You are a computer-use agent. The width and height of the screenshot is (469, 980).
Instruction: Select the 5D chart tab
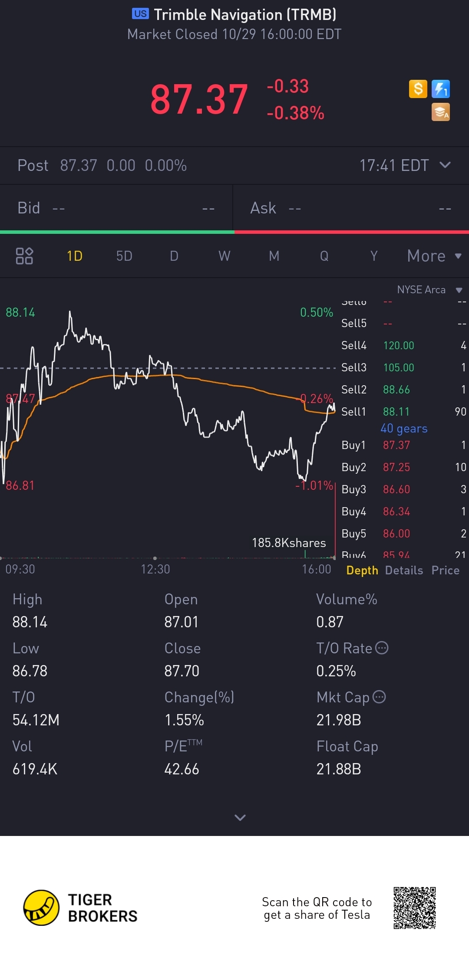tap(124, 256)
